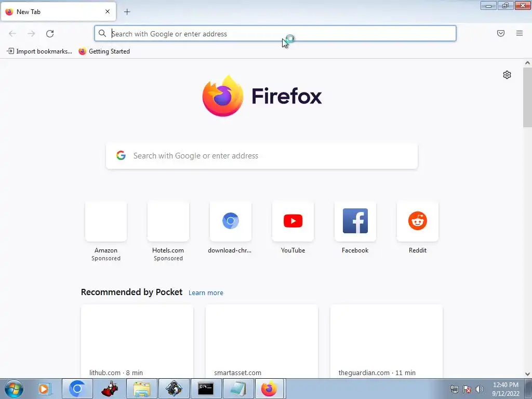The height and width of the screenshot is (399, 532).
Task: Open the Chromium taskbar icon
Action: (77, 389)
